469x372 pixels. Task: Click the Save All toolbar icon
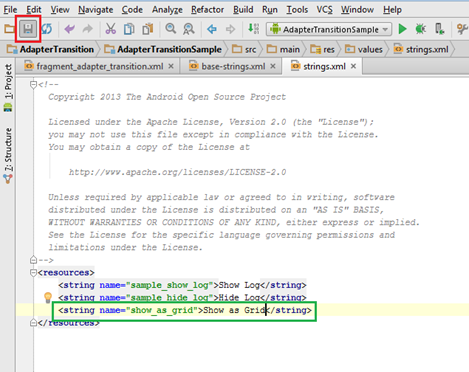[x=28, y=29]
